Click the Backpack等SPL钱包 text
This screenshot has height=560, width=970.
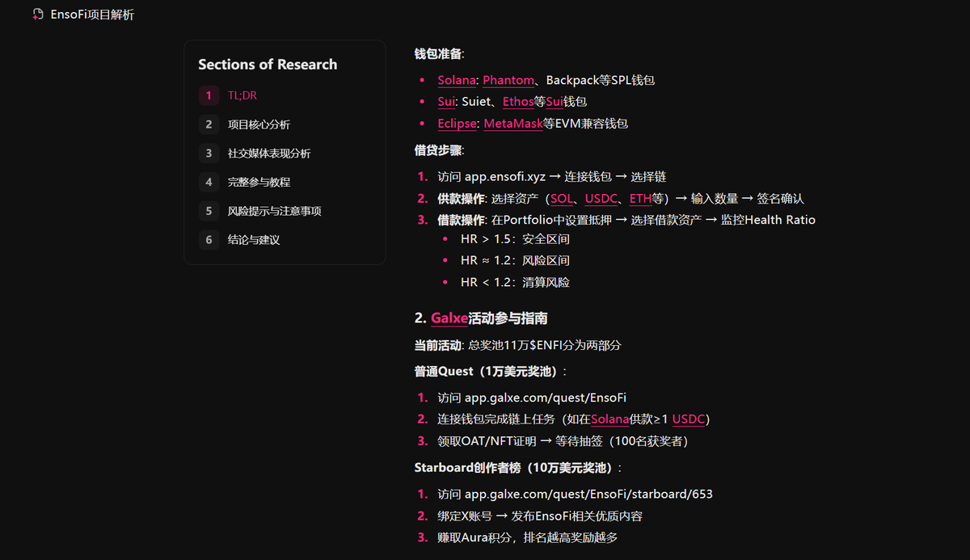pyautogui.click(x=601, y=80)
